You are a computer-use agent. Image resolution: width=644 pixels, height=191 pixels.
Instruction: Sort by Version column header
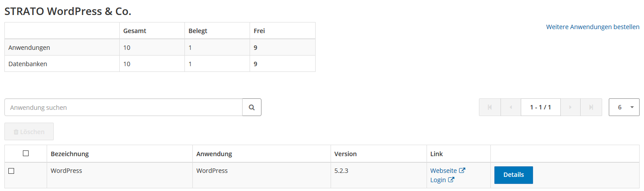coord(346,154)
